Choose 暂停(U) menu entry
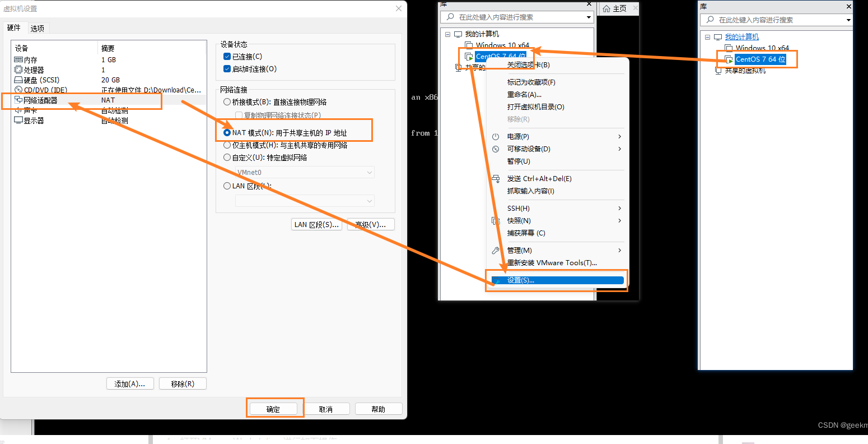 click(x=519, y=161)
